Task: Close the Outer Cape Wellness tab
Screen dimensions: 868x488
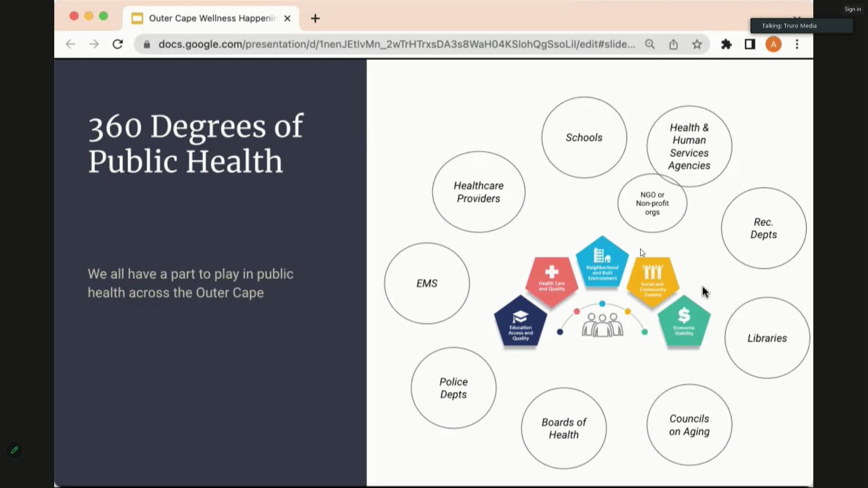Action: [287, 18]
